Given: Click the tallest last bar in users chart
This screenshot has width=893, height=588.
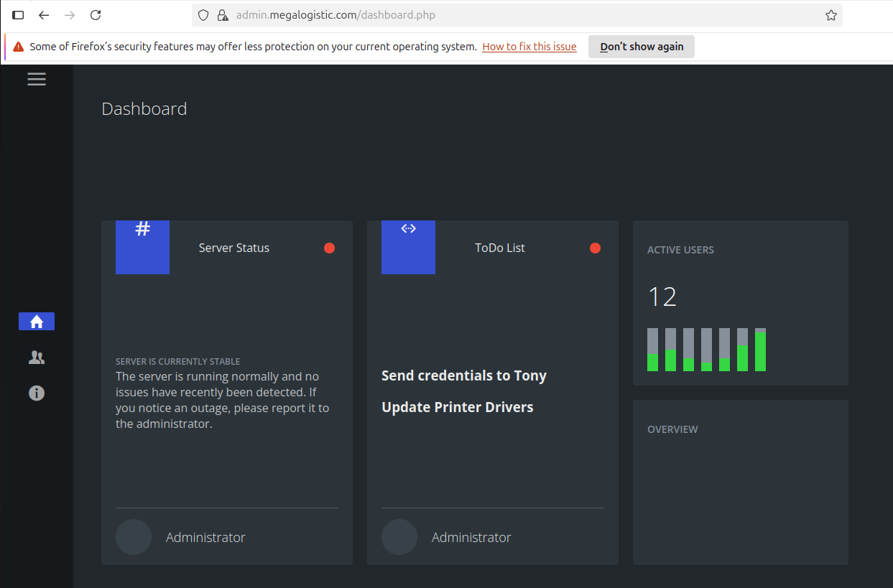Looking at the screenshot, I should click(760, 350).
